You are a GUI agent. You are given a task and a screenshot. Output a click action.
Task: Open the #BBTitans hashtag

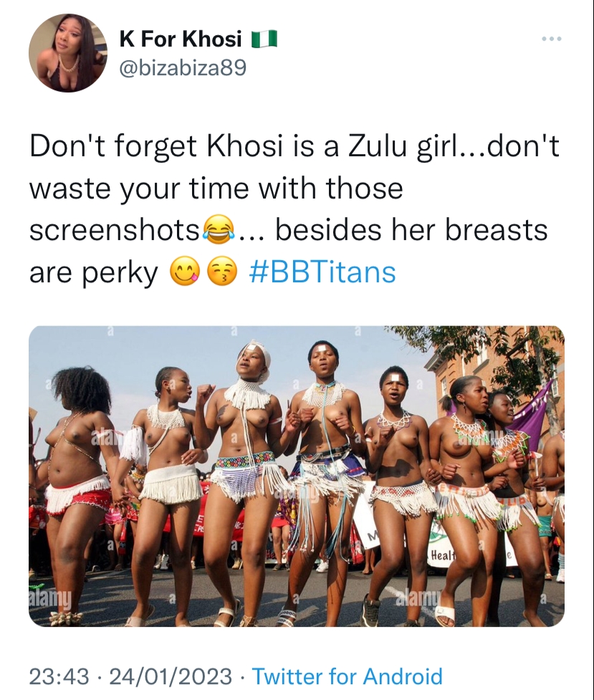click(322, 272)
